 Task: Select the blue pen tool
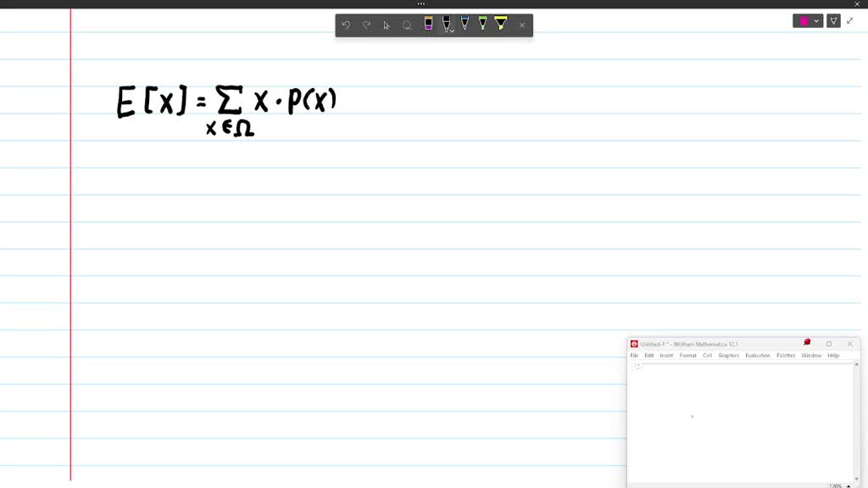(465, 25)
